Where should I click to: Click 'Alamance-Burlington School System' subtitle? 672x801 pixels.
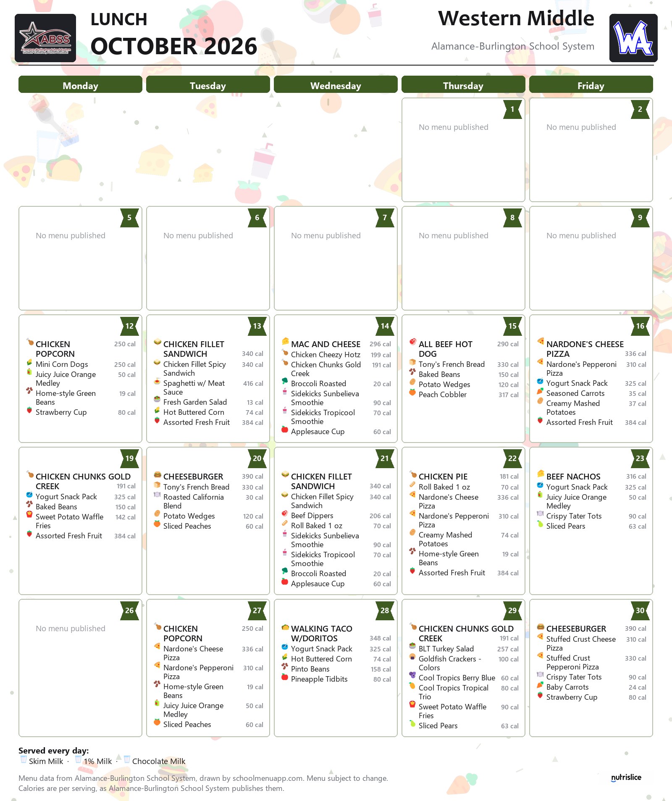[x=513, y=46]
